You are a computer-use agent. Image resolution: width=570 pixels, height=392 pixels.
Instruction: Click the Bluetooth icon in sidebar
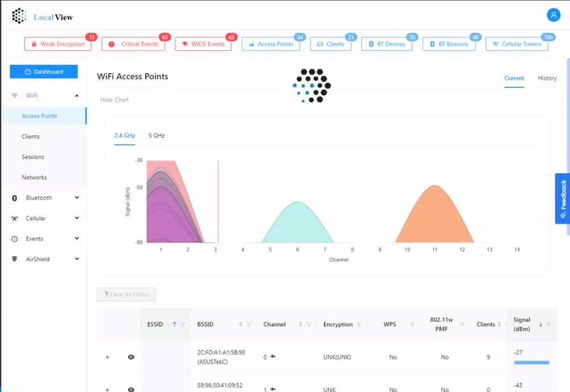click(x=15, y=198)
